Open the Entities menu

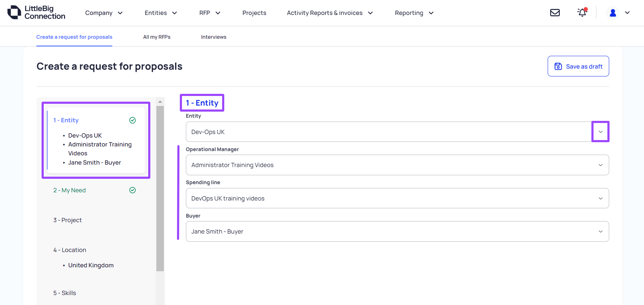[x=161, y=13]
